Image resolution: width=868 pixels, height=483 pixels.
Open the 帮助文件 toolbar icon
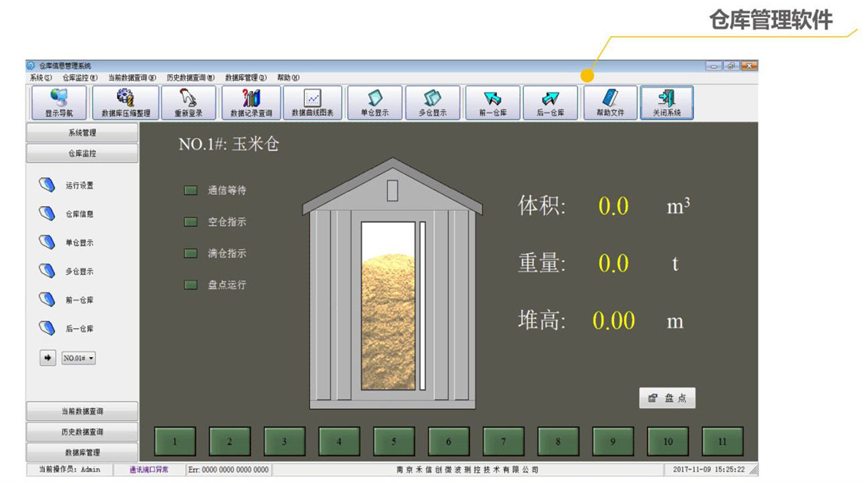(610, 102)
